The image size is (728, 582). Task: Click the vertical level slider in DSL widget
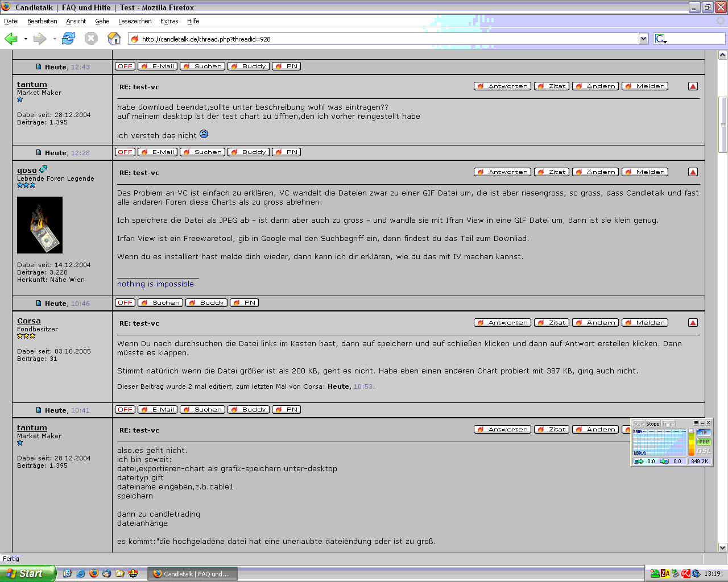(x=692, y=442)
